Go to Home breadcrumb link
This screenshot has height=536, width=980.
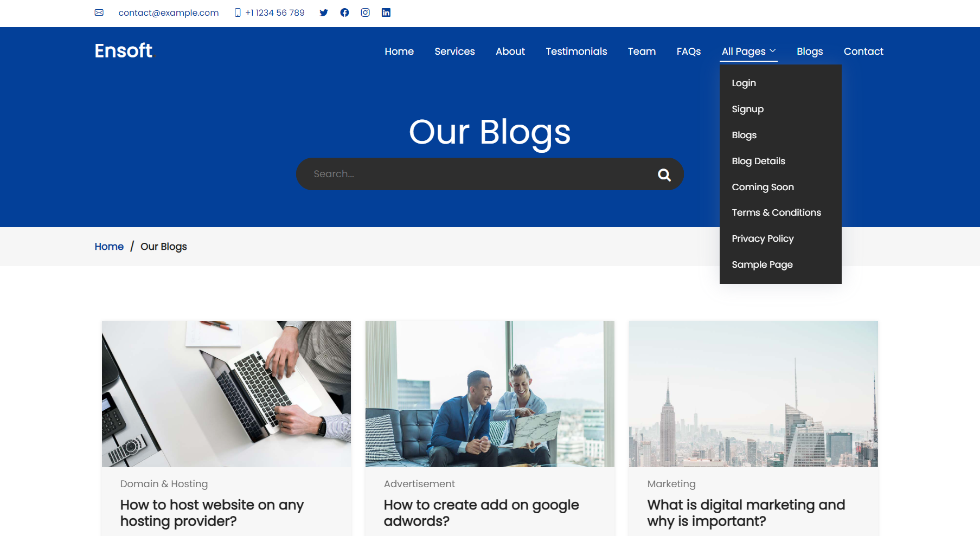[109, 247]
